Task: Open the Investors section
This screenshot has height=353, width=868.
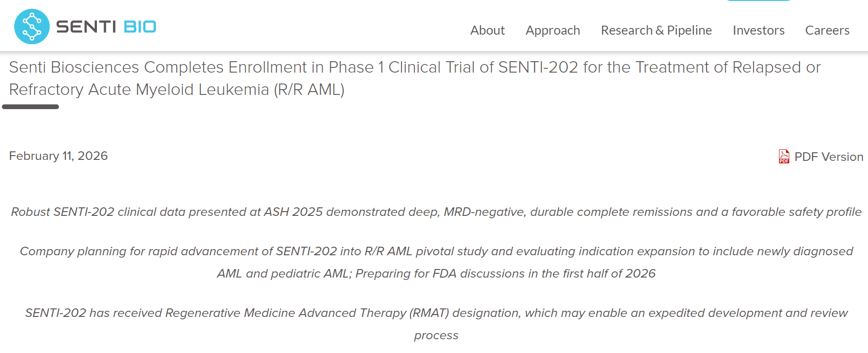Action: pyautogui.click(x=758, y=30)
